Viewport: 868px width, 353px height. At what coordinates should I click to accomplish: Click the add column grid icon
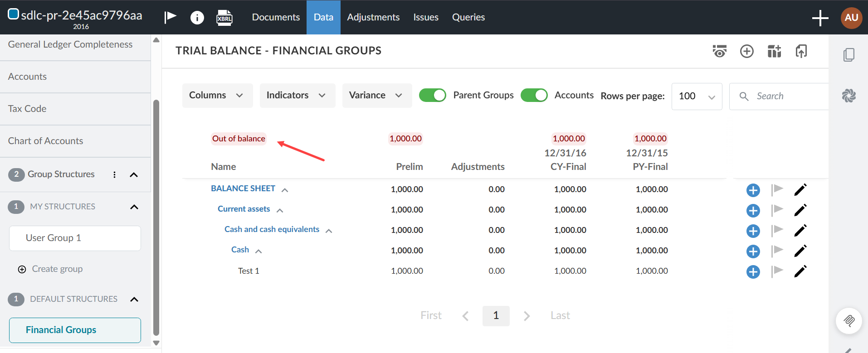774,51
